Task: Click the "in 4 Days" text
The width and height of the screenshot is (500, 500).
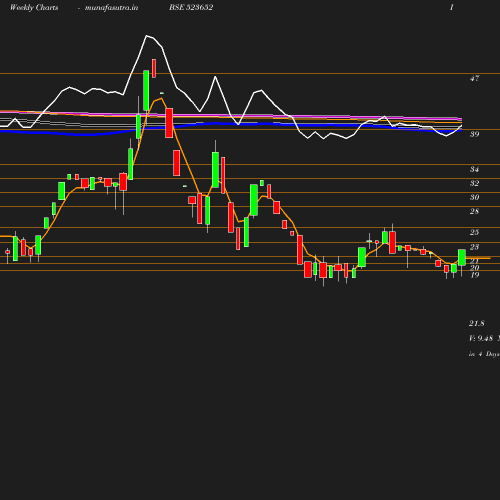Action: pyautogui.click(x=484, y=354)
